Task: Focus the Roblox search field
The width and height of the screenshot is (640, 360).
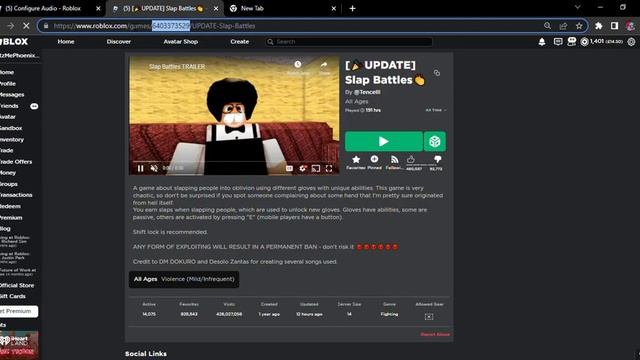Action: point(349,42)
